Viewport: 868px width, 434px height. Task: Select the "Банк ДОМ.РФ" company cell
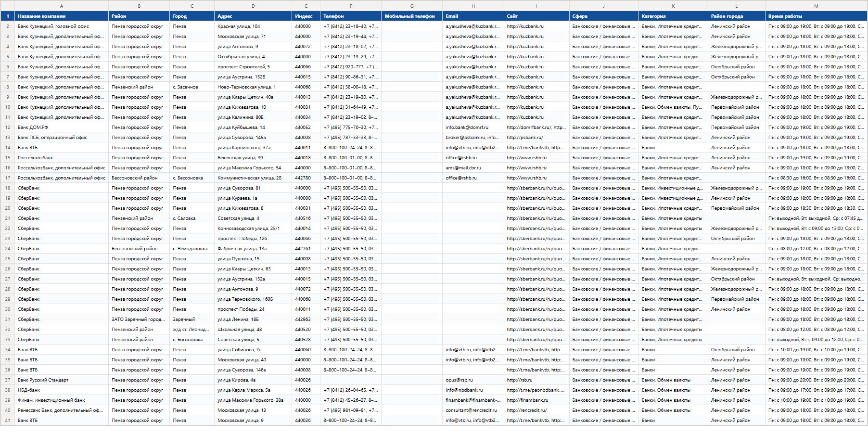62,128
